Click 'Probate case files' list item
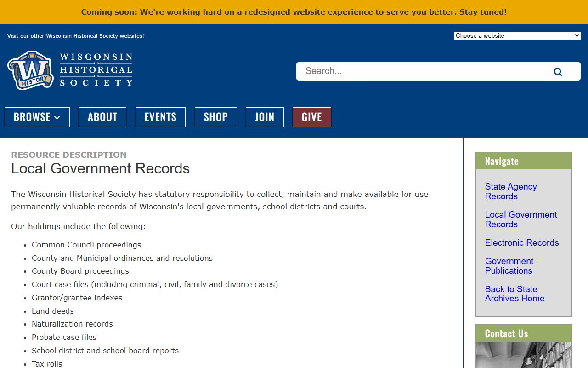The image size is (588, 368). (64, 337)
